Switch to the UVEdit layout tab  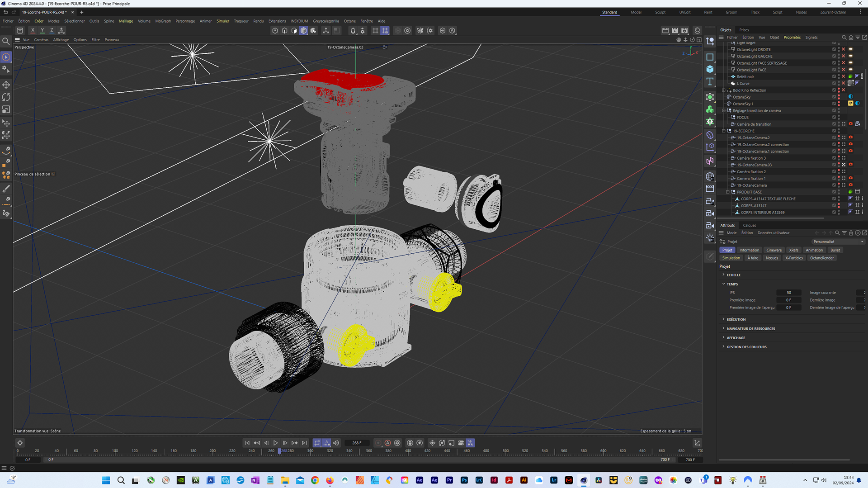point(685,12)
